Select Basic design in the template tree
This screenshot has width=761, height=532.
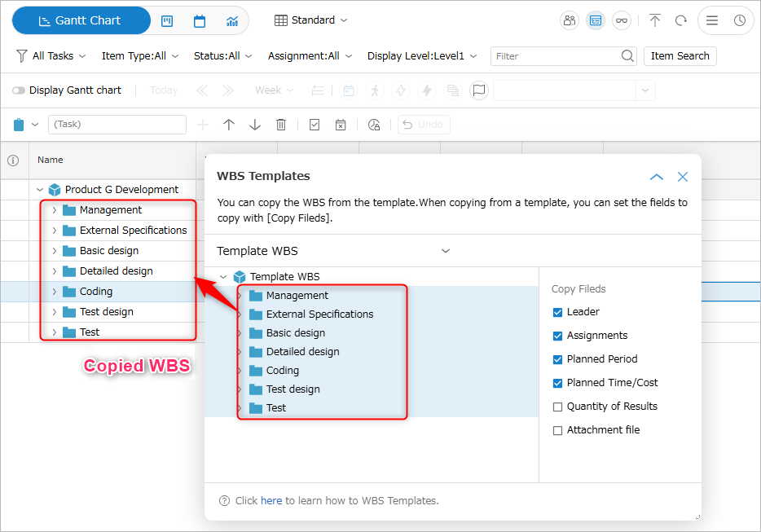pyautogui.click(x=295, y=333)
